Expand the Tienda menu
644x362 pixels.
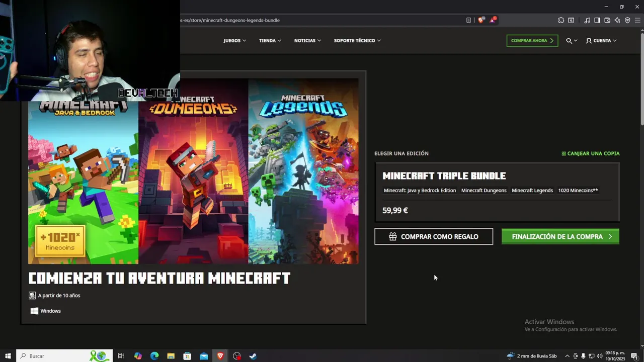pyautogui.click(x=270, y=41)
